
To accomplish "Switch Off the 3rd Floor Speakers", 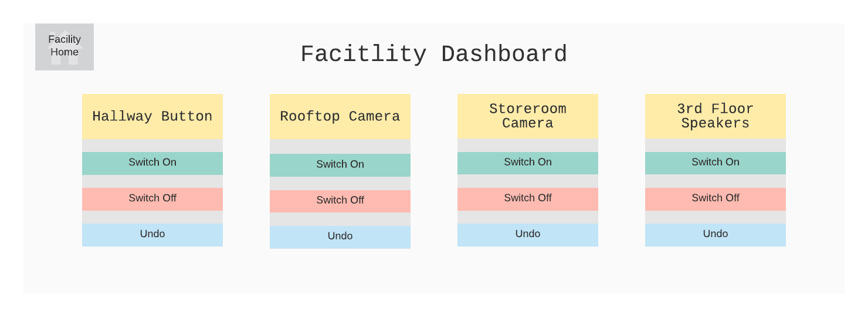I will click(x=716, y=199).
